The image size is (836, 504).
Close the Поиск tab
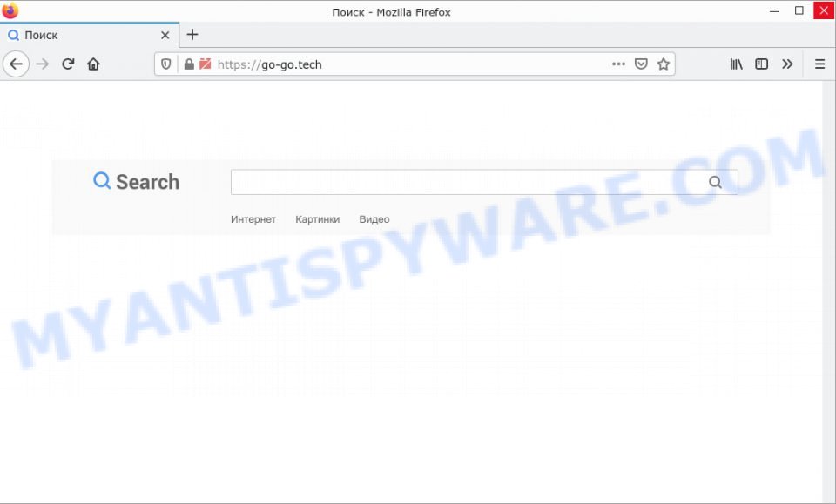(165, 35)
